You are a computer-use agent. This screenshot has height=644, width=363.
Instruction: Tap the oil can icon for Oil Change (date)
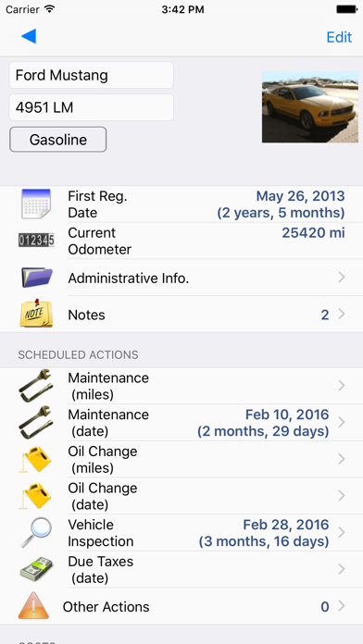click(36, 496)
